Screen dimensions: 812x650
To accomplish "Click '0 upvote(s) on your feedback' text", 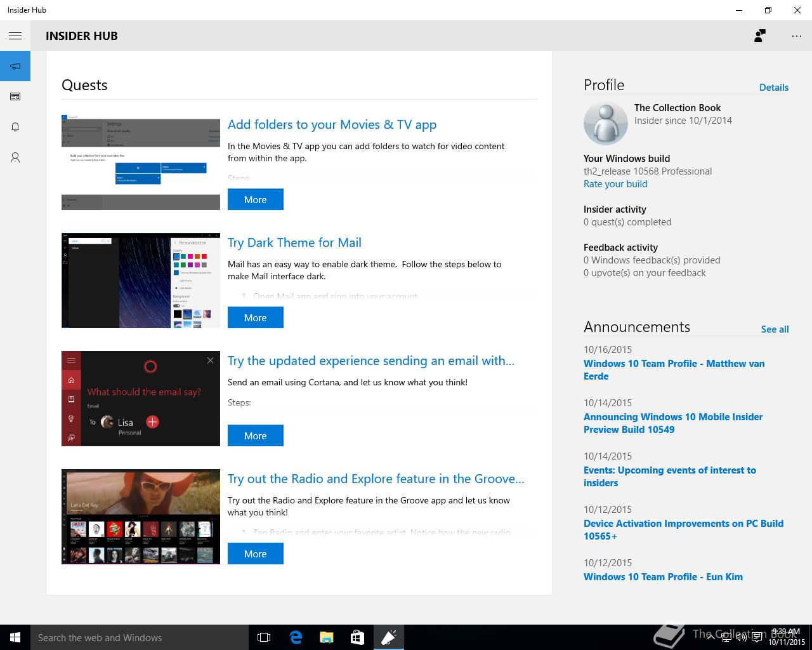I will pyautogui.click(x=645, y=273).
